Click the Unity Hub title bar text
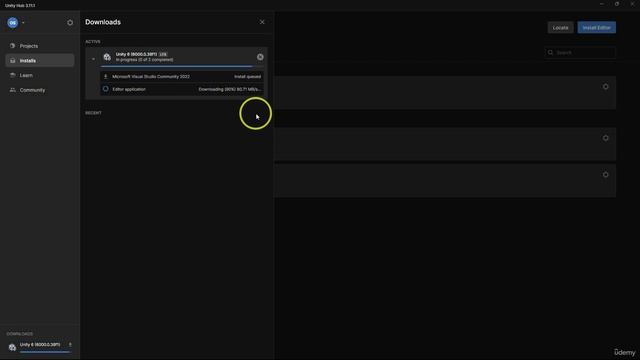The height and width of the screenshot is (360, 640). pyautogui.click(x=20, y=6)
